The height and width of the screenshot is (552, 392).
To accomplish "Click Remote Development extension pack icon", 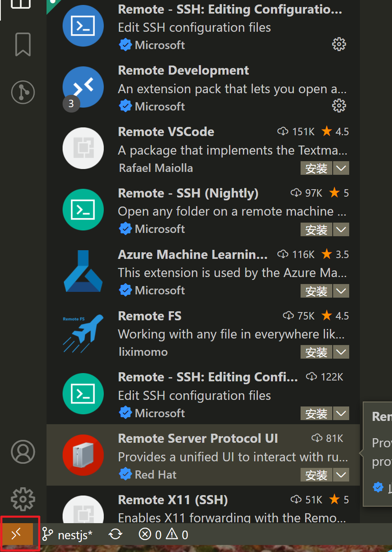I will tap(83, 87).
